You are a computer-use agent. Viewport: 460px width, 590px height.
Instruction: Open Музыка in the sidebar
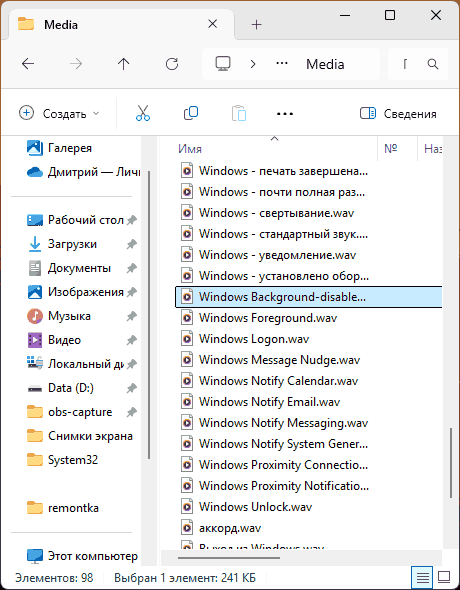click(x=59, y=316)
